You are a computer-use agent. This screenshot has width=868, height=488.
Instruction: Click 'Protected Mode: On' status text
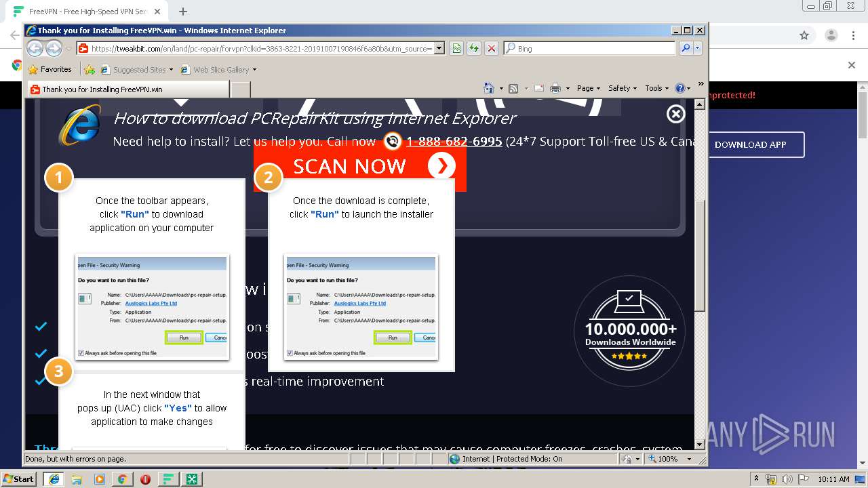(529, 459)
